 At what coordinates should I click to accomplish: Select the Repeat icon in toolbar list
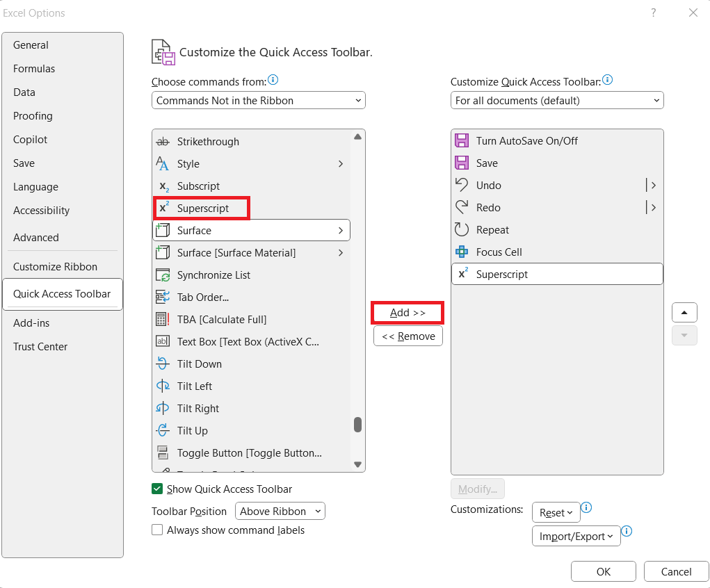(x=462, y=229)
